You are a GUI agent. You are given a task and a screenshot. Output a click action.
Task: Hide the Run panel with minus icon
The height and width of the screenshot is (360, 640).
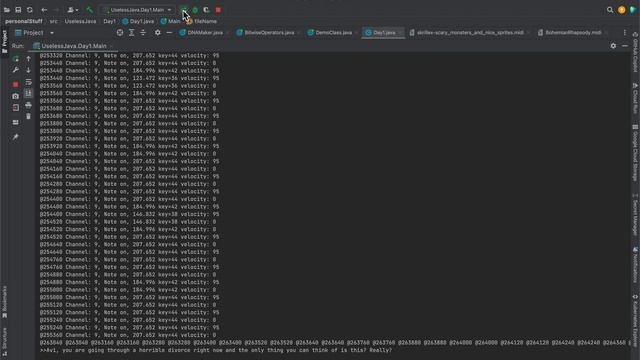point(625,46)
